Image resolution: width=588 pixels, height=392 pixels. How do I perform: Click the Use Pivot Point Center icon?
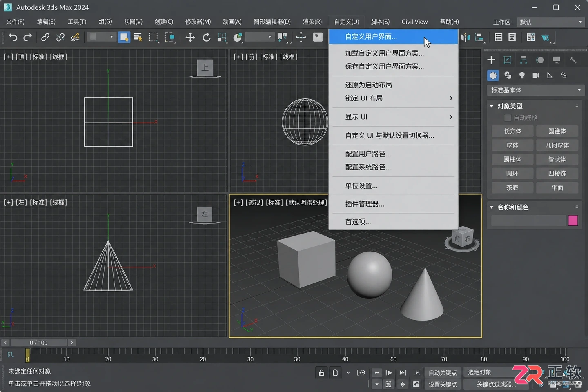tap(282, 38)
